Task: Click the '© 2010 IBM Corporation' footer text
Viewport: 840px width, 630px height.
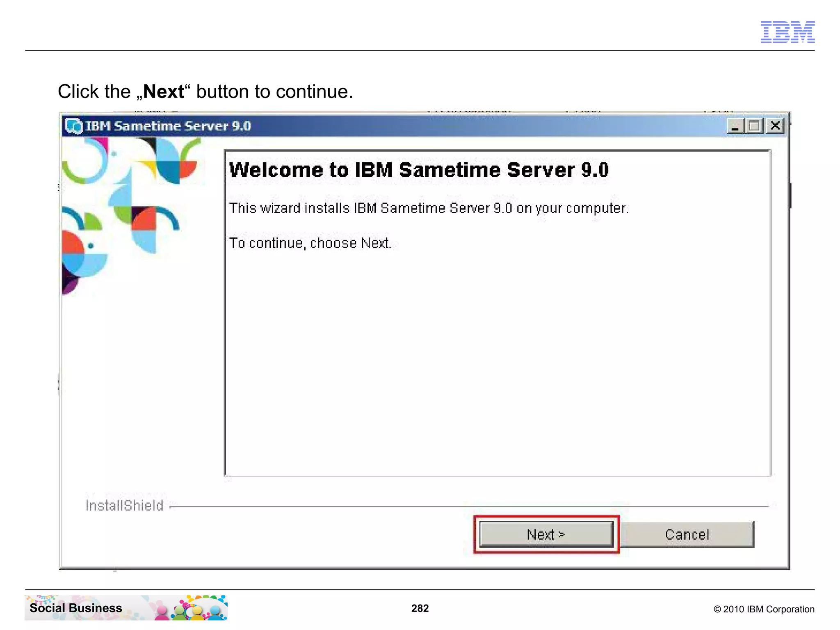Action: (764, 609)
